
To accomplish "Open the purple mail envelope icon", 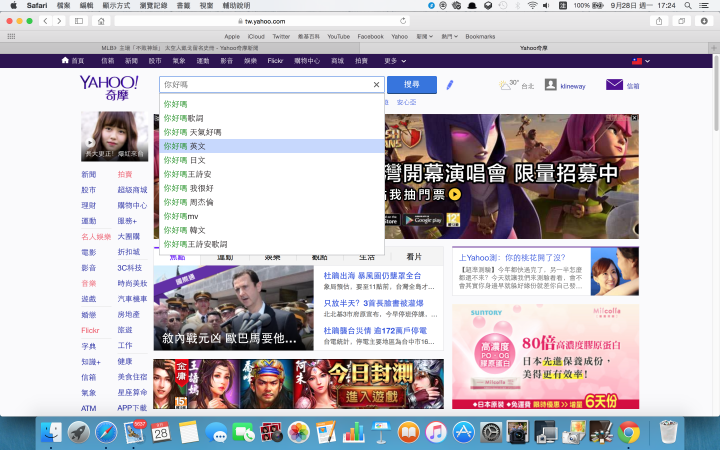I will coord(614,85).
